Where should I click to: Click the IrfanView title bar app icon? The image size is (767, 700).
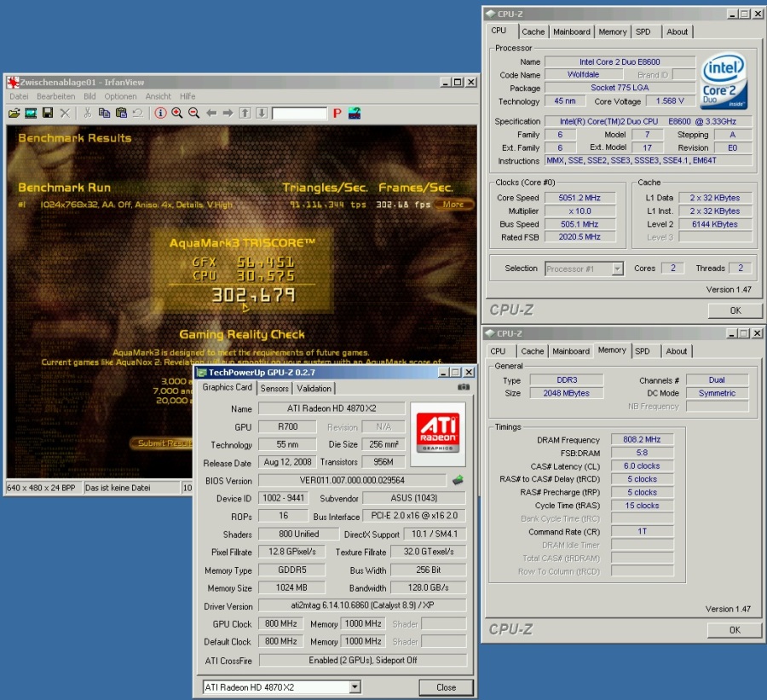pos(13,82)
